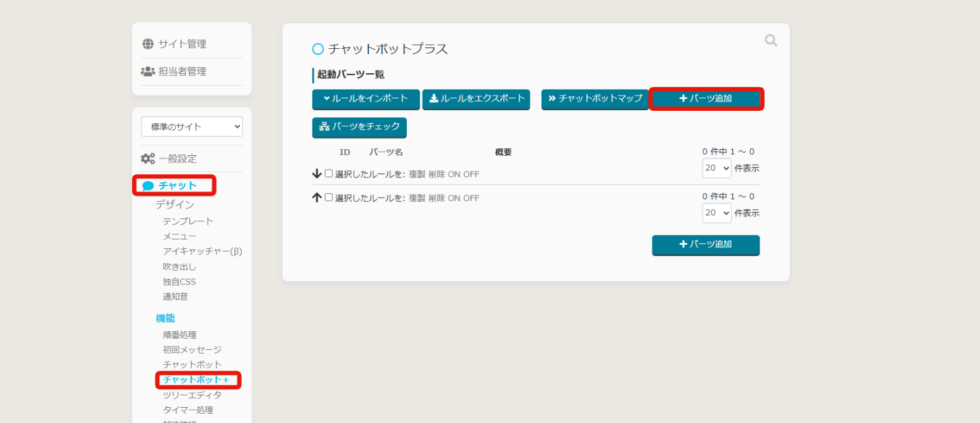Open the lower 20 件表示 dropdown
980x423 pixels.
click(717, 213)
